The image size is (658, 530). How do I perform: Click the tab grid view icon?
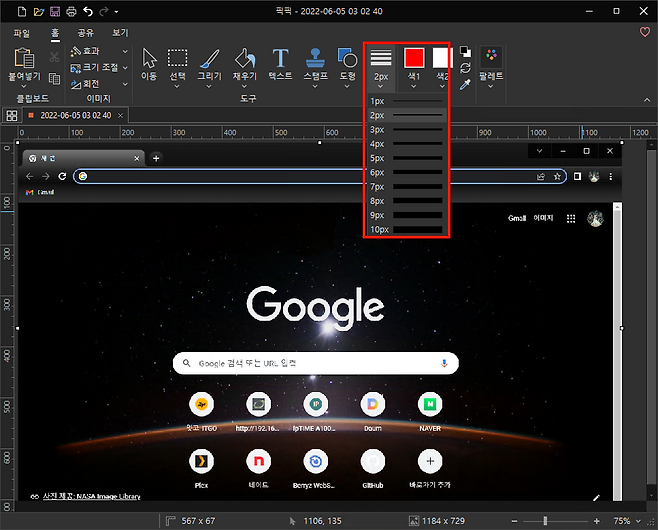12,115
